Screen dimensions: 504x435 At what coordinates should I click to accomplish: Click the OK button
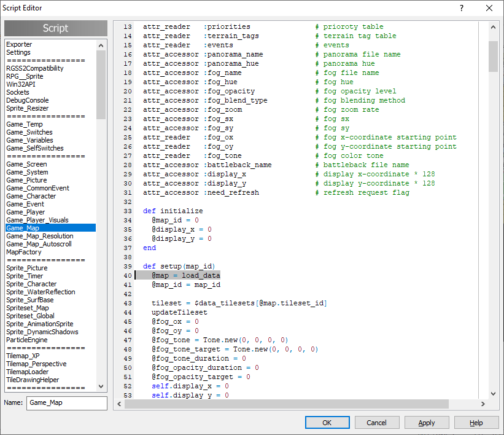pos(327,423)
